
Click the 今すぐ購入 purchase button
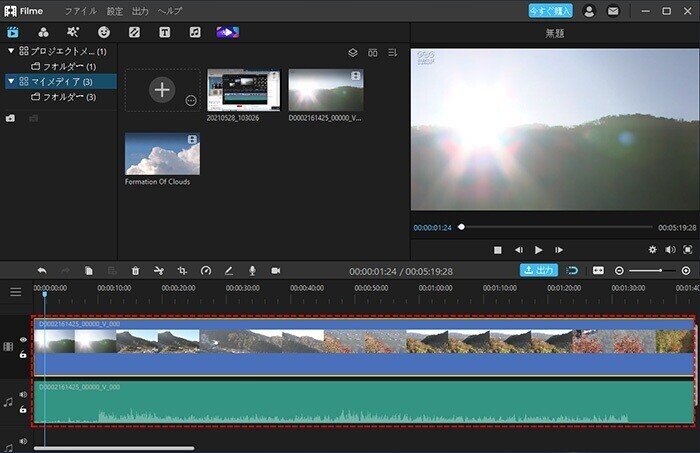[x=550, y=11]
